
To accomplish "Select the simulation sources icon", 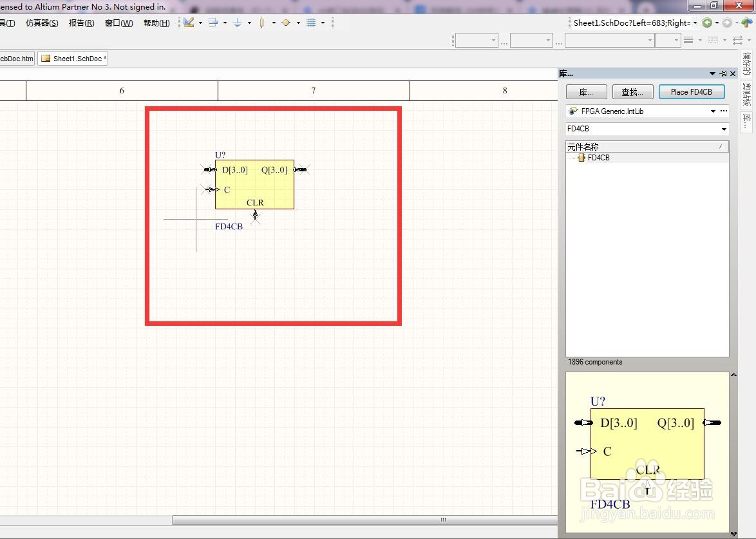I will [286, 23].
